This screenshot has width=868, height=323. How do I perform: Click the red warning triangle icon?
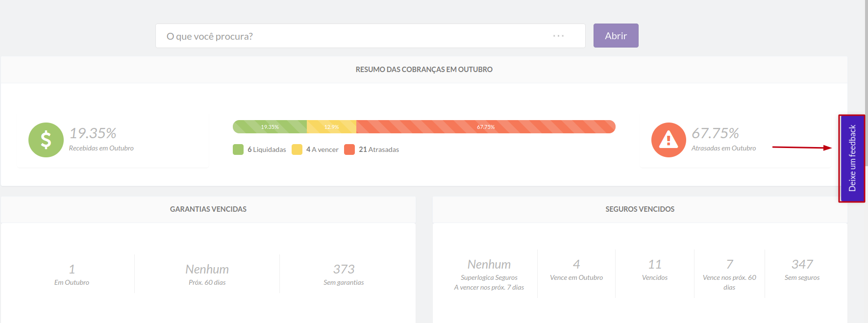(669, 140)
